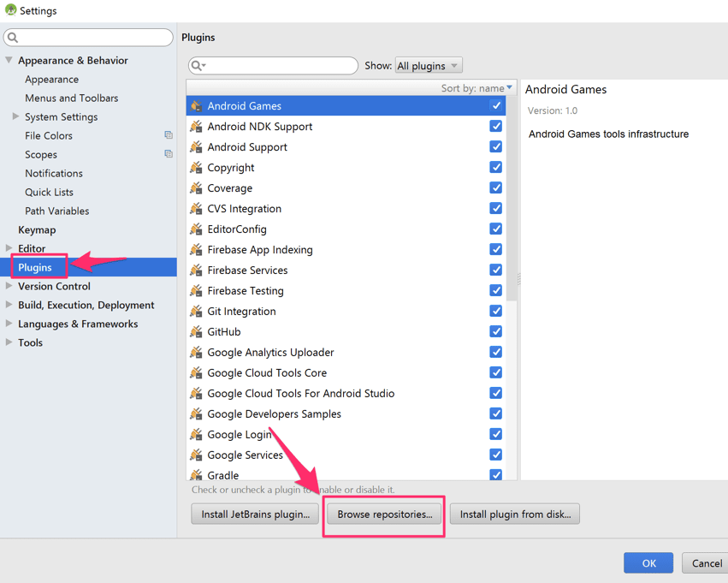Screen dimensions: 728x583
Task: Expand Build, Execution, Deployment node
Action: 9,304
